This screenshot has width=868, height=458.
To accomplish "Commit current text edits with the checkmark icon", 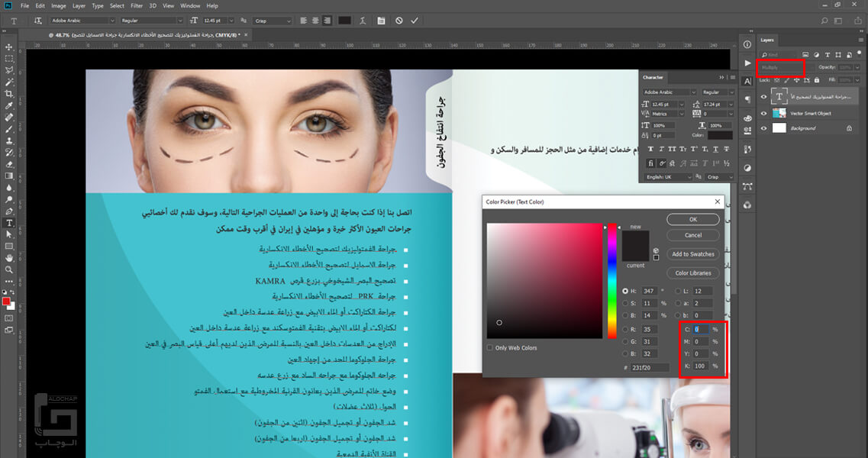I will click(415, 21).
